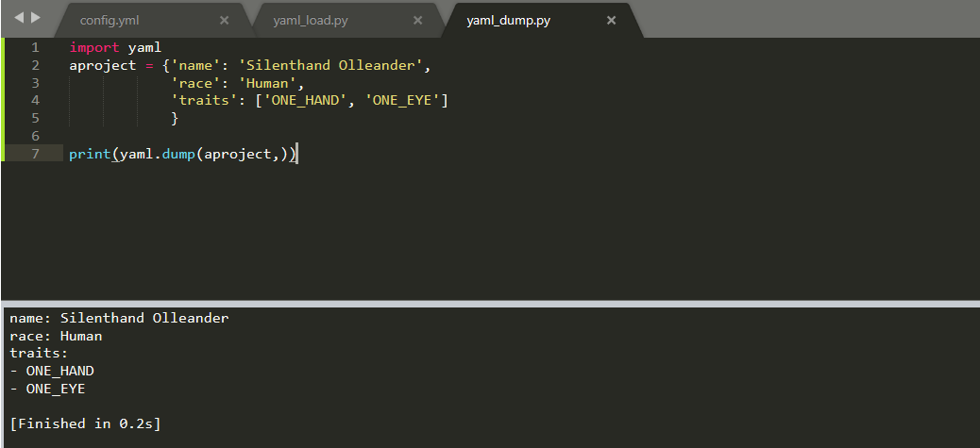This screenshot has width=980, height=448.
Task: Close the config.yml tab
Action: point(225,21)
